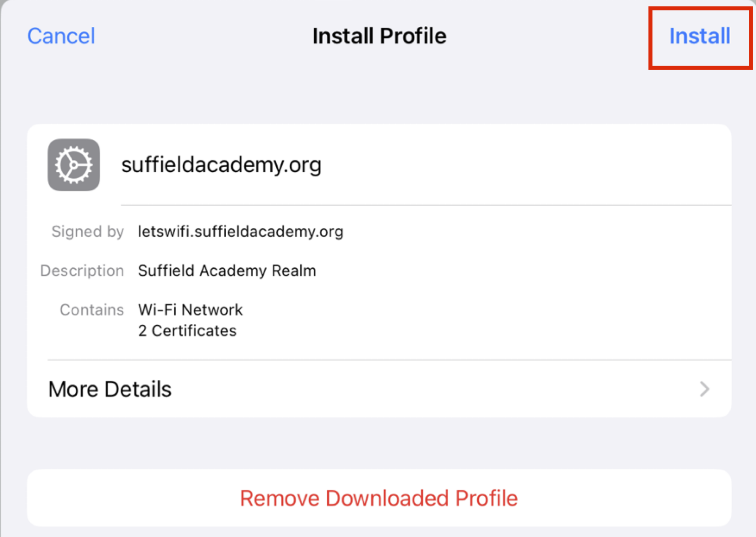Click the 2 Certificates entry
The width and height of the screenshot is (756, 537).
coord(187,330)
